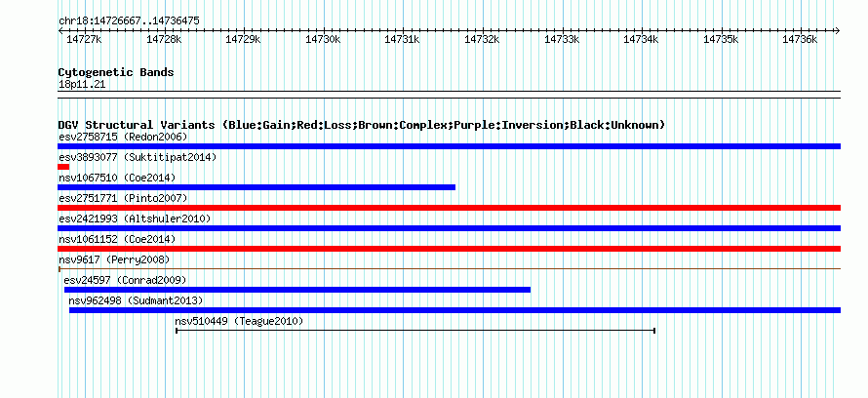Select the blue esv2758715 gain bar
The image size is (868, 398).
pyautogui.click(x=449, y=146)
